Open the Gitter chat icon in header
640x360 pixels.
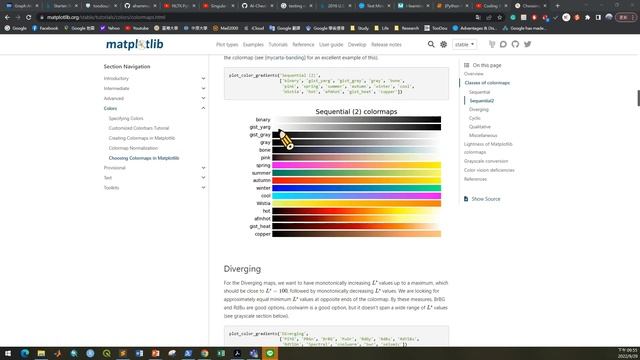[x=492, y=44]
